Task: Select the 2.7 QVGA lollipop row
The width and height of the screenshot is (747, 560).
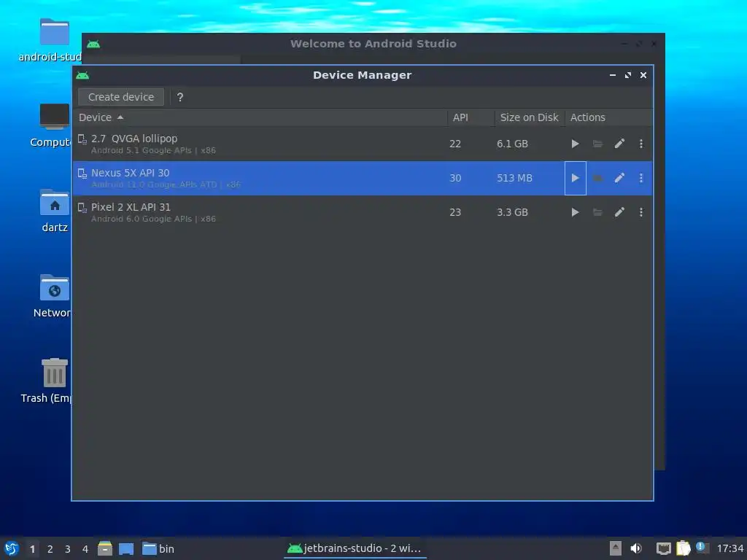Action: point(362,144)
